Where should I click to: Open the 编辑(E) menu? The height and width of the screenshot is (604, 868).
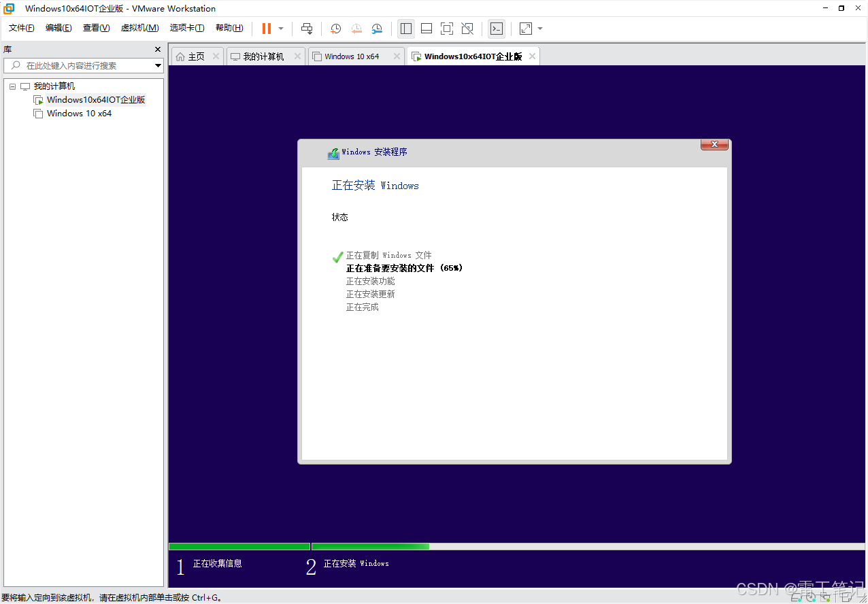tap(59, 28)
